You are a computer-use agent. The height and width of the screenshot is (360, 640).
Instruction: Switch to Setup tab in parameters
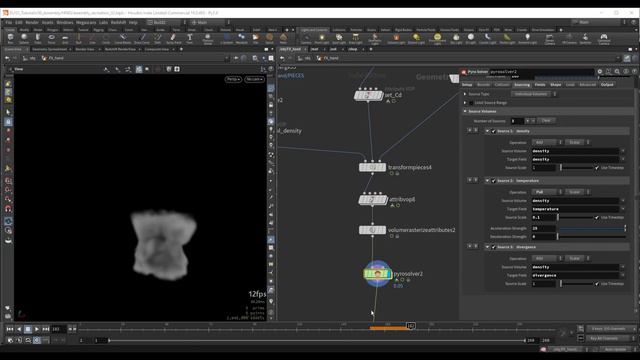tap(467, 84)
